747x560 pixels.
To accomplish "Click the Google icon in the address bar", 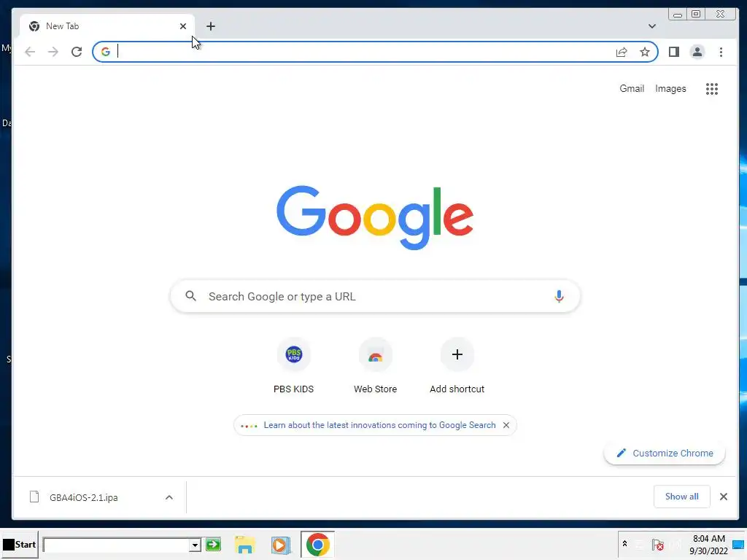I will [106, 52].
